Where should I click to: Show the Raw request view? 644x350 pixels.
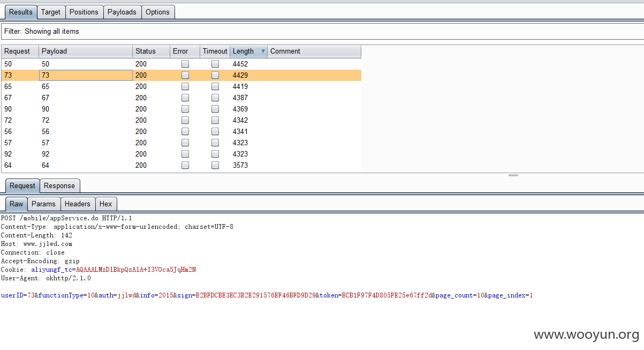tap(17, 204)
